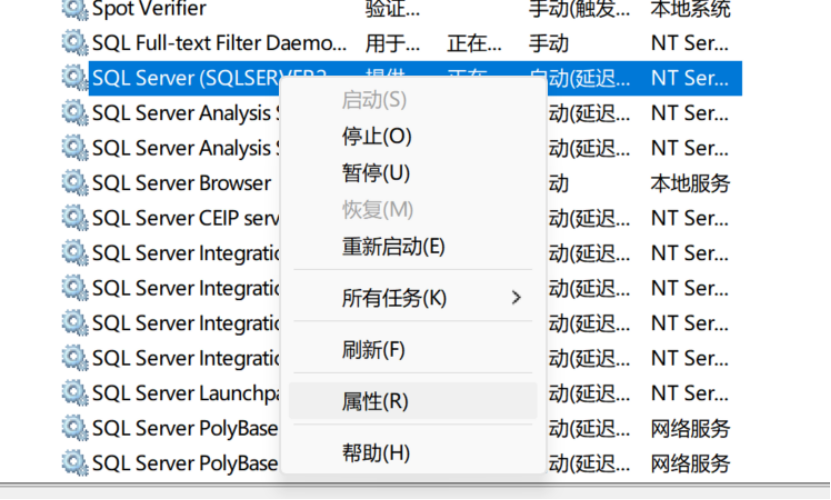Image resolution: width=831 pixels, height=500 pixels.
Task: Open 属性(R) properties for the service
Action: (x=413, y=401)
